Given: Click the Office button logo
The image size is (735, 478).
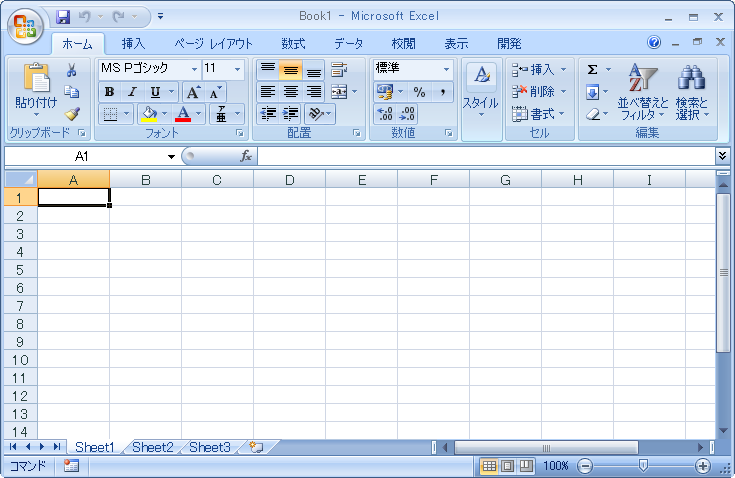Looking at the screenshot, I should 25,26.
